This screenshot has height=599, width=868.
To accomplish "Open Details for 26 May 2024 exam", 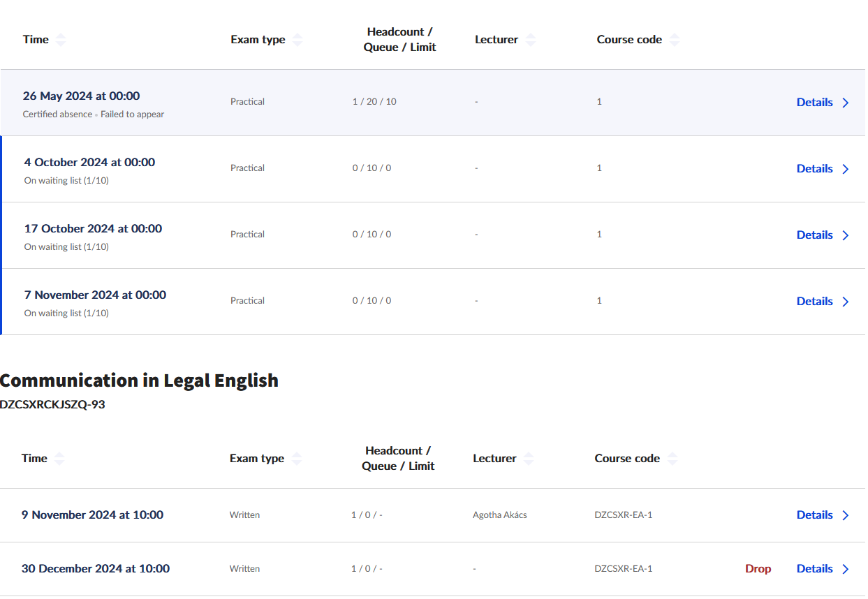I will point(814,103).
